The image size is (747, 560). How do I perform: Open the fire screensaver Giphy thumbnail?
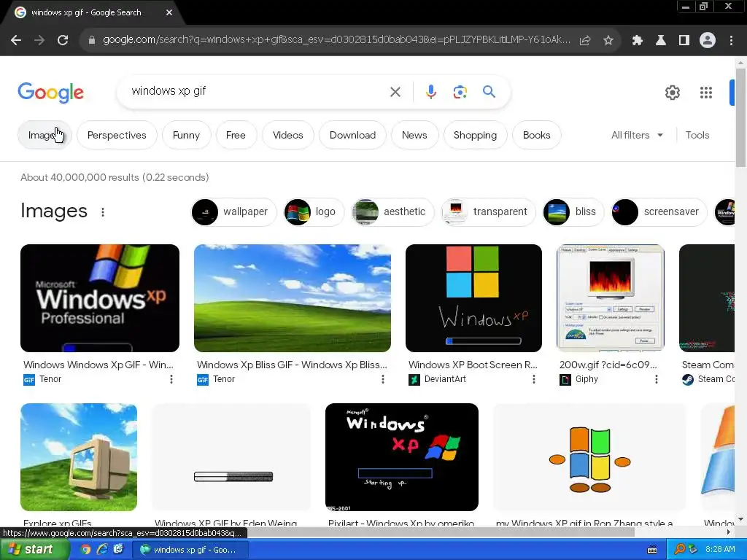point(611,298)
